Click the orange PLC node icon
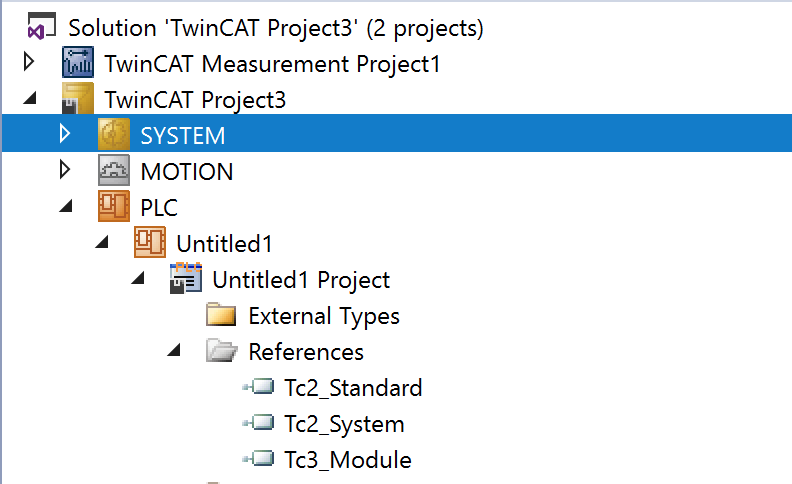Image resolution: width=792 pixels, height=484 pixels. 114,207
